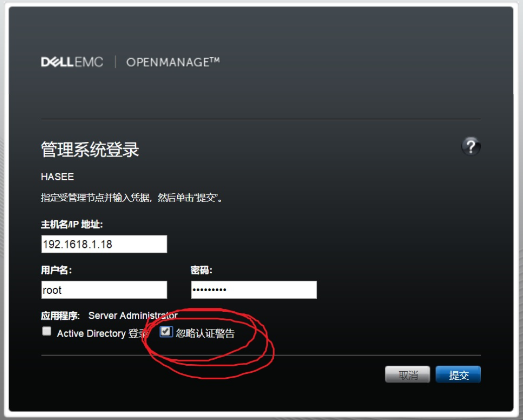Click the 密码 label

click(202, 270)
